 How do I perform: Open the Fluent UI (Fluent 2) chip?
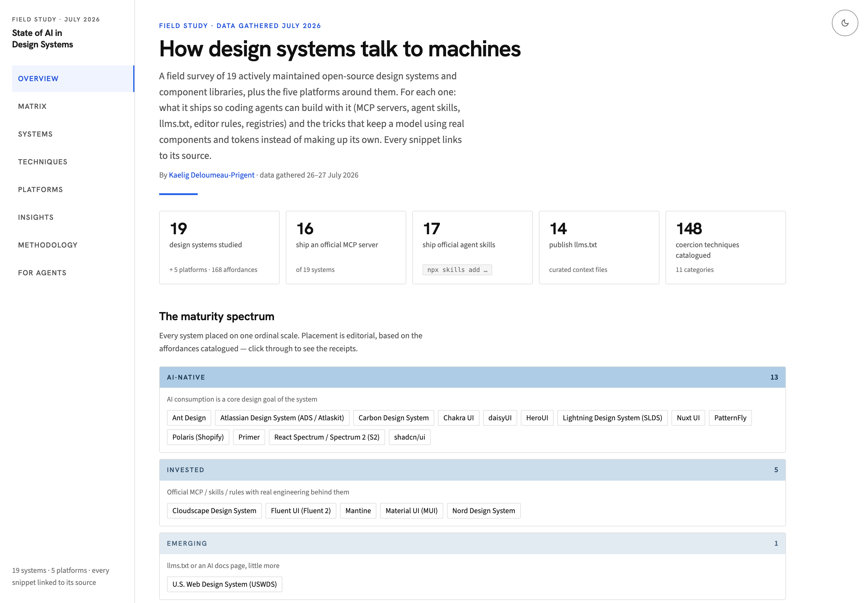[301, 511]
